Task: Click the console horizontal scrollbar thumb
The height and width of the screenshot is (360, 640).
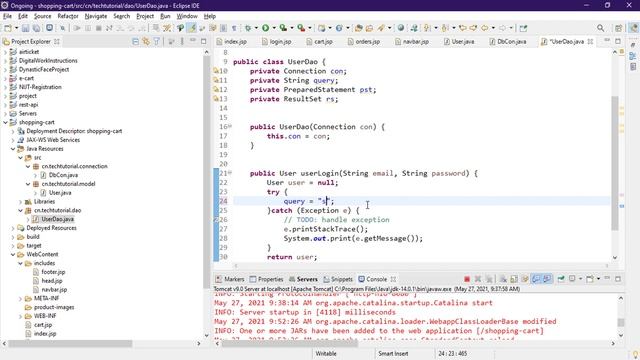Action: (x=290, y=344)
